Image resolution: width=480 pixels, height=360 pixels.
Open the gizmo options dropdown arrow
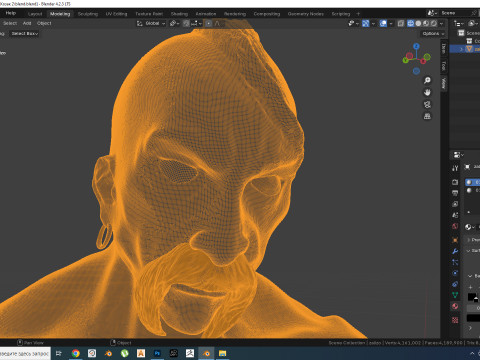point(373,23)
